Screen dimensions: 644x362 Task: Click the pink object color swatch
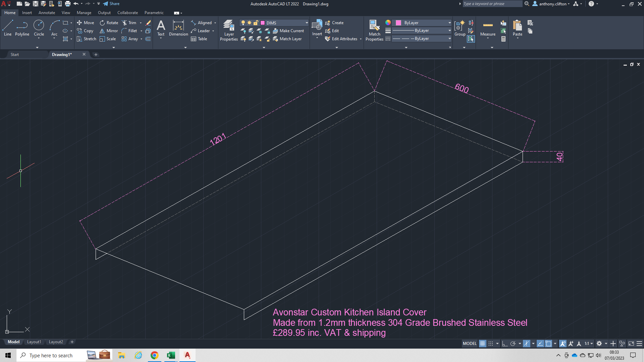pos(398,23)
